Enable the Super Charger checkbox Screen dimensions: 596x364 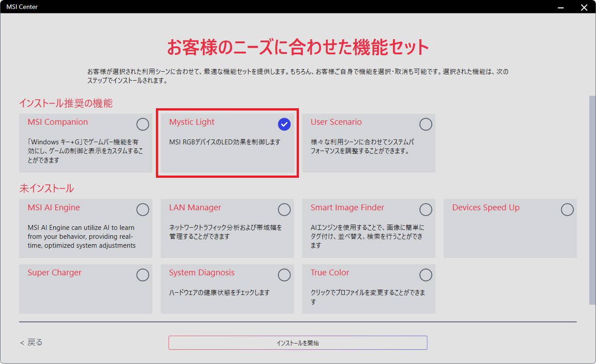tap(143, 275)
